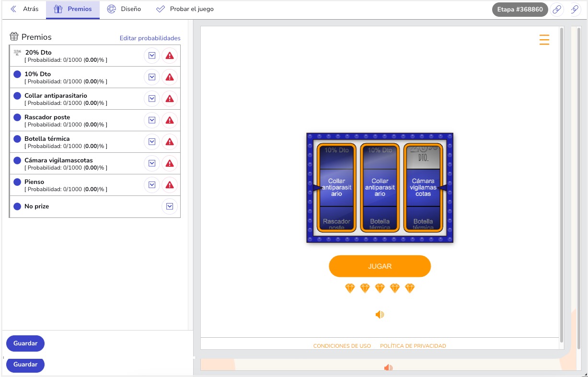Open Editar probabilidades link
This screenshot has width=588, height=377.
click(150, 38)
